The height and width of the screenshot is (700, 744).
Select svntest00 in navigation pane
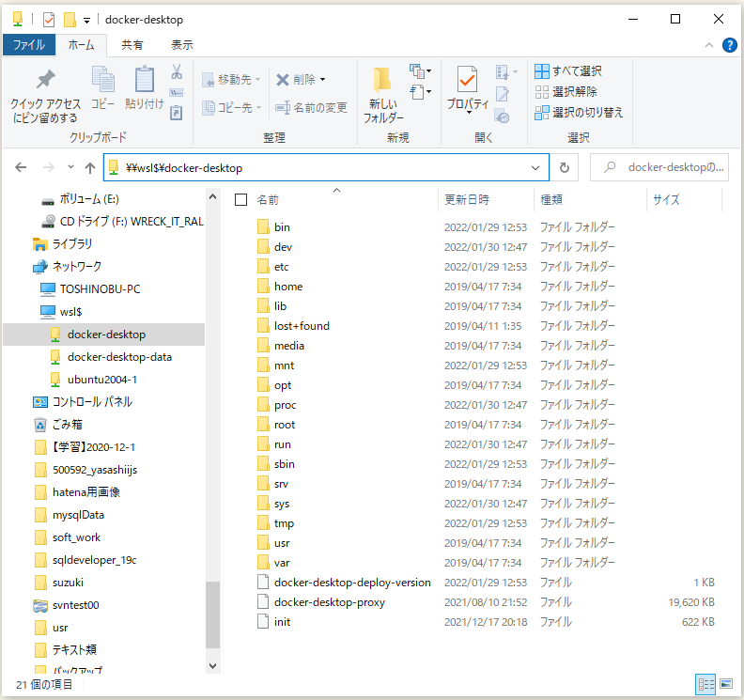(x=67, y=605)
